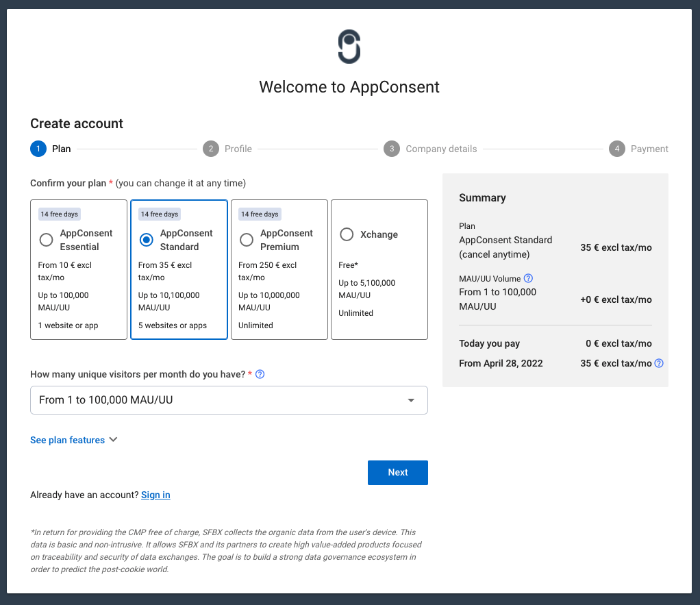Pick the Xchange plan radio button
This screenshot has width=700, height=605.
point(347,234)
